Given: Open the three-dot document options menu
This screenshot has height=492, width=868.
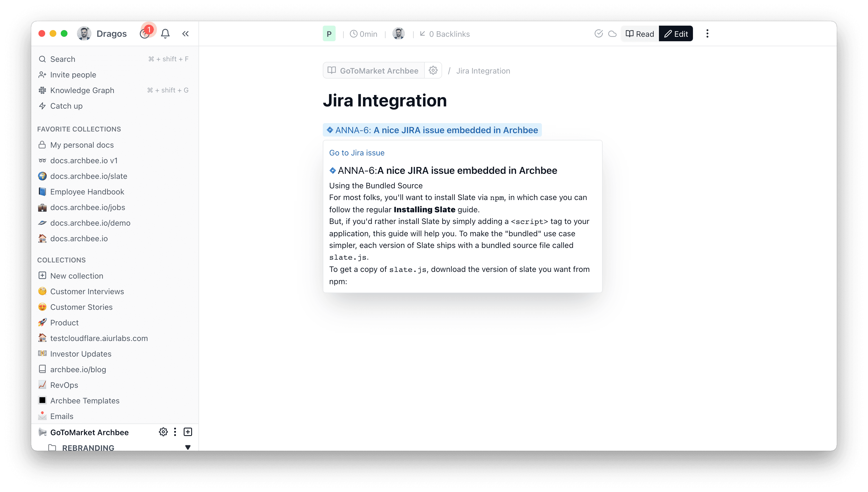Looking at the screenshot, I should (x=707, y=33).
